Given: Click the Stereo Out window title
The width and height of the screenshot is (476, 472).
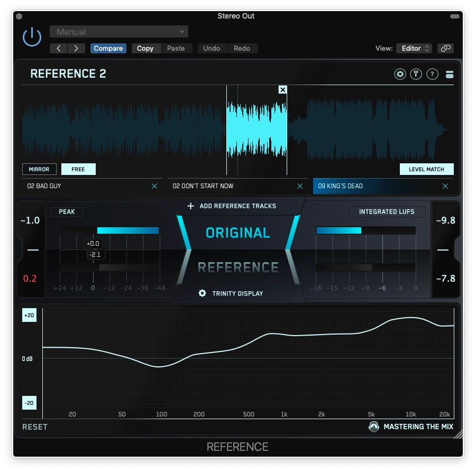Looking at the screenshot, I should [236, 16].
